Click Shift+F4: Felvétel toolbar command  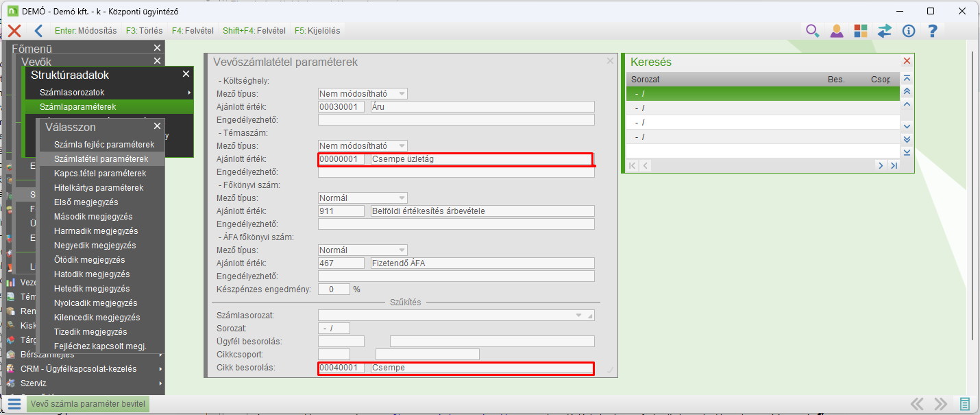tap(254, 31)
